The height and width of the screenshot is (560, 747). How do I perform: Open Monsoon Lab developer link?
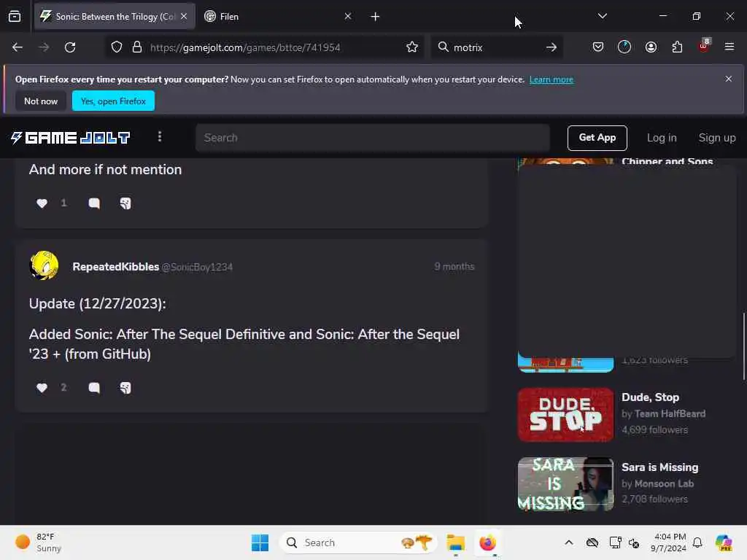664,483
